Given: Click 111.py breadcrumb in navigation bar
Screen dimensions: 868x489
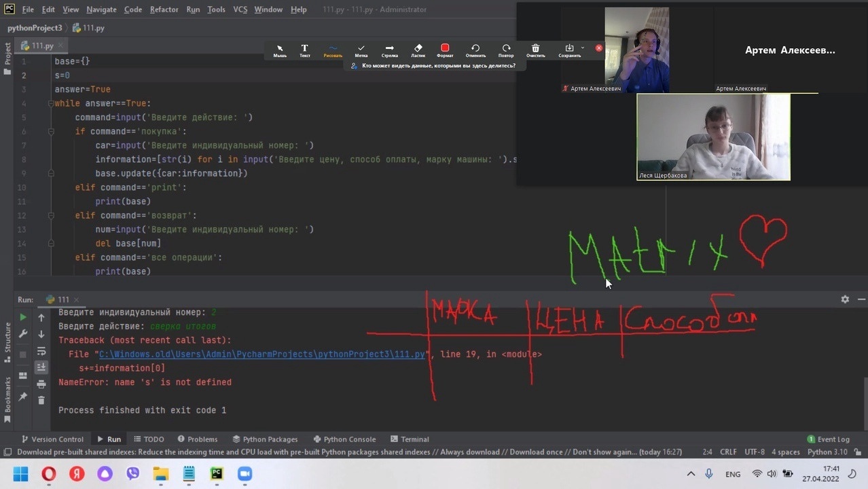Looking at the screenshot, I should coord(88,28).
